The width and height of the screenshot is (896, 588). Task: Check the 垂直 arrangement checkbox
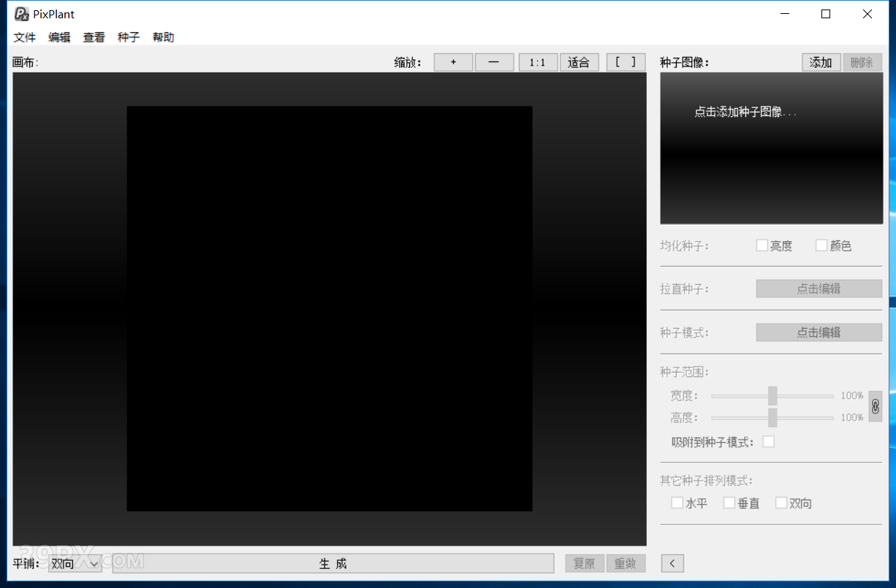[x=729, y=503]
